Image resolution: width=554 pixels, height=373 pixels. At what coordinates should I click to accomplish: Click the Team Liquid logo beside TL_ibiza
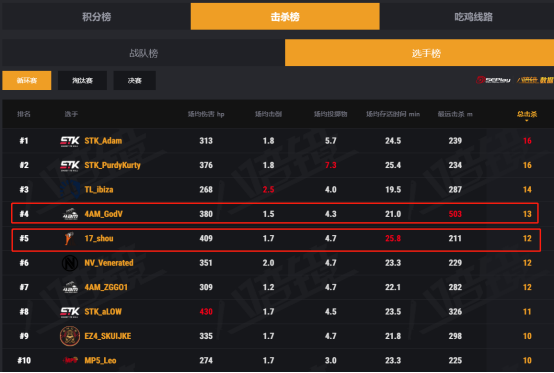(70, 190)
